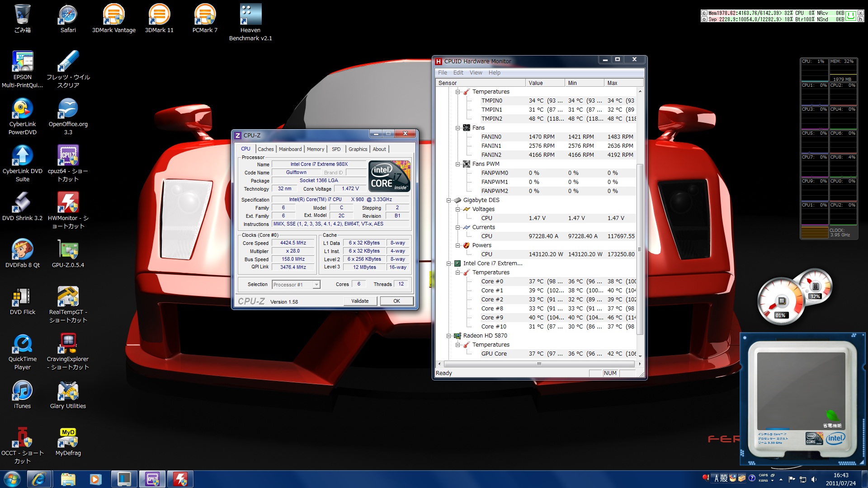Collapse the Radeon HD 5870 node
Viewport: 868px width, 488px height.
click(448, 336)
